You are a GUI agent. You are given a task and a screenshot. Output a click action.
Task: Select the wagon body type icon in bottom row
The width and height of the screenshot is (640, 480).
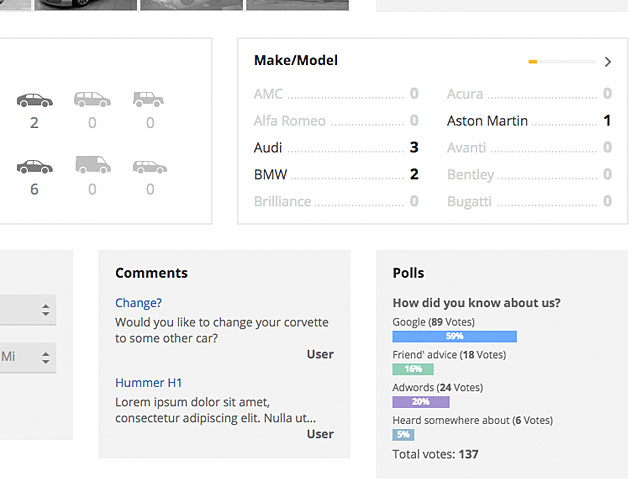(150, 167)
